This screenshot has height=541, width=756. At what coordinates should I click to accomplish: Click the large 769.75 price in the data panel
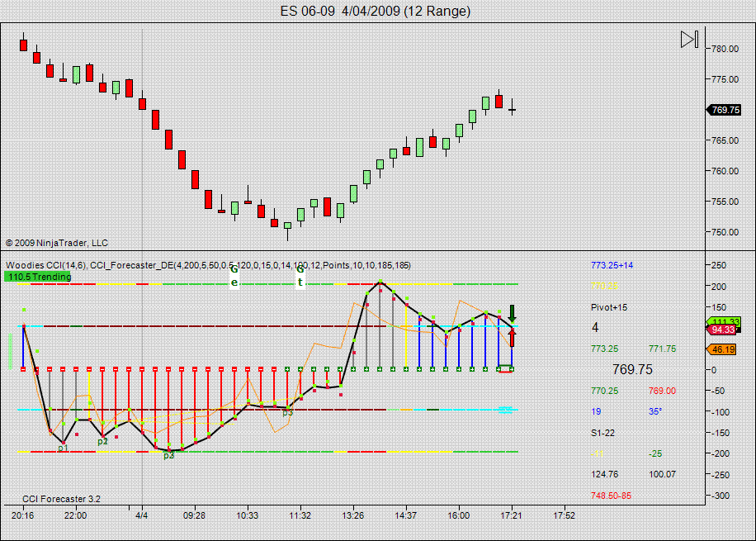pyautogui.click(x=632, y=369)
